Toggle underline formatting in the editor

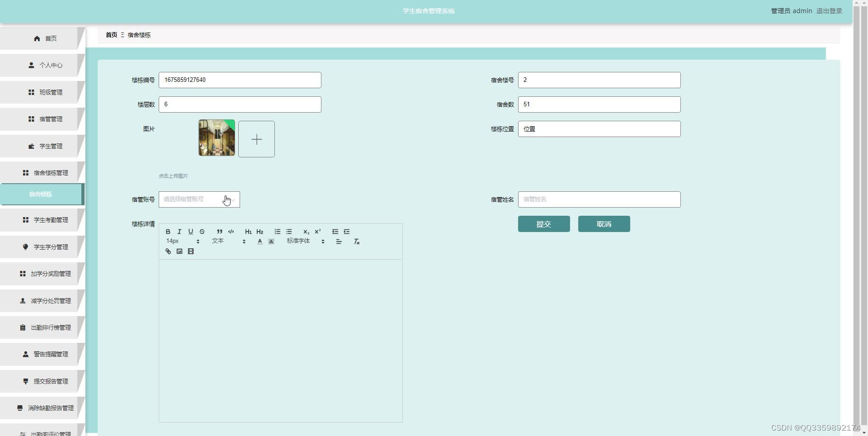(191, 232)
